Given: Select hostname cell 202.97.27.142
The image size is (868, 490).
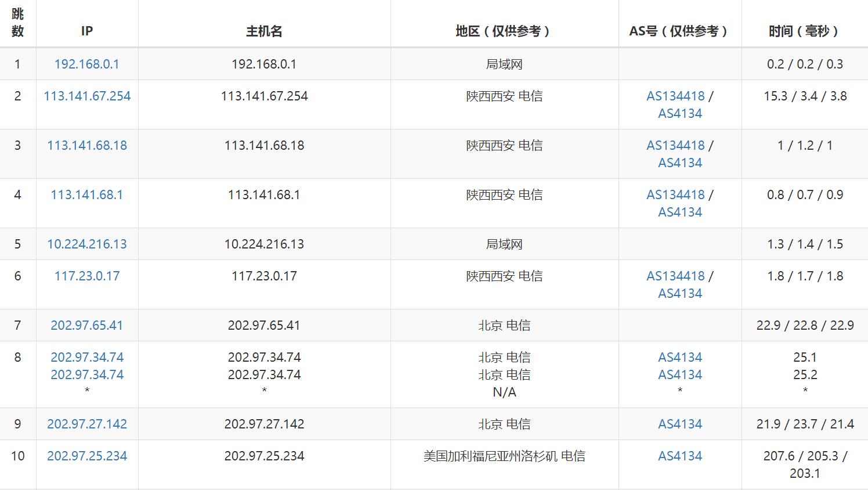Looking at the screenshot, I should coord(264,424).
